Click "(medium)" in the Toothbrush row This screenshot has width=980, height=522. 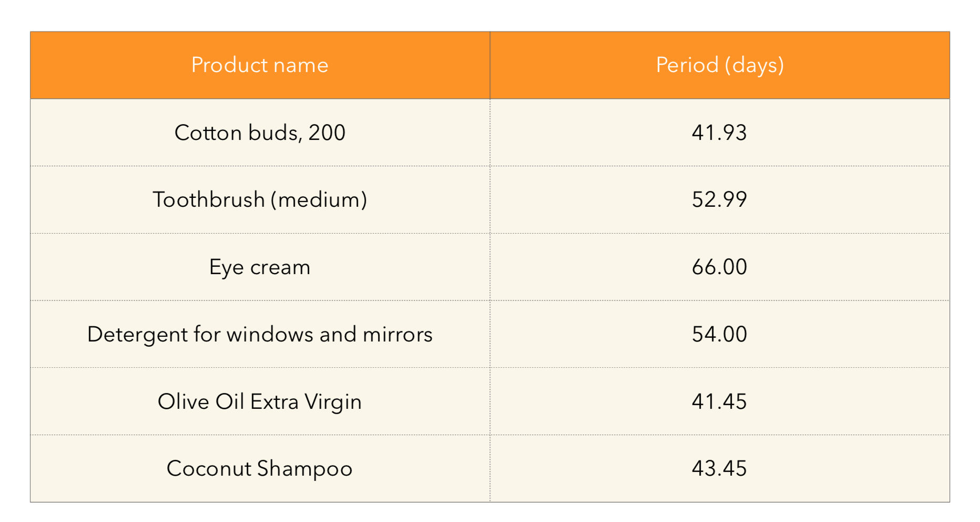click(319, 200)
